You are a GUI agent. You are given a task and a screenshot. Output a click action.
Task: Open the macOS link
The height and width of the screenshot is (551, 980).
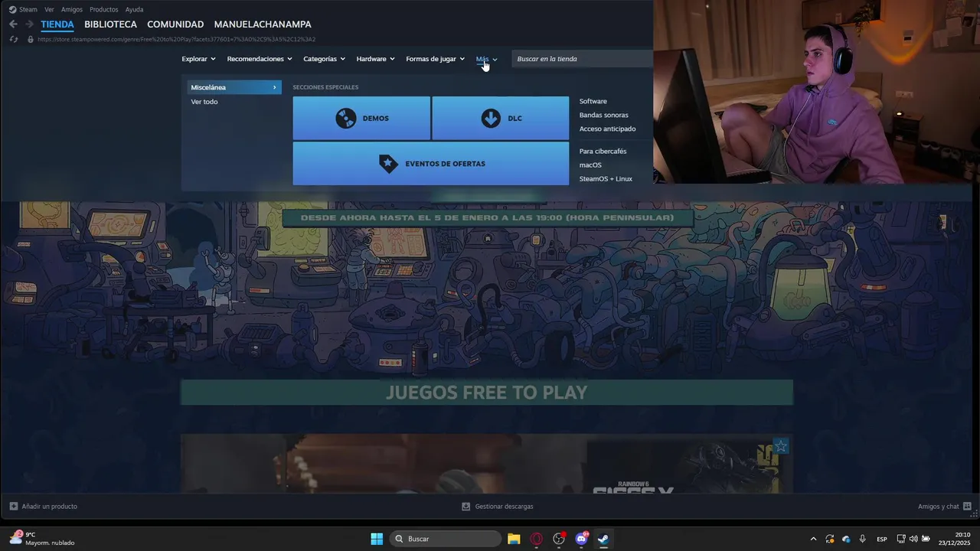pyautogui.click(x=590, y=165)
